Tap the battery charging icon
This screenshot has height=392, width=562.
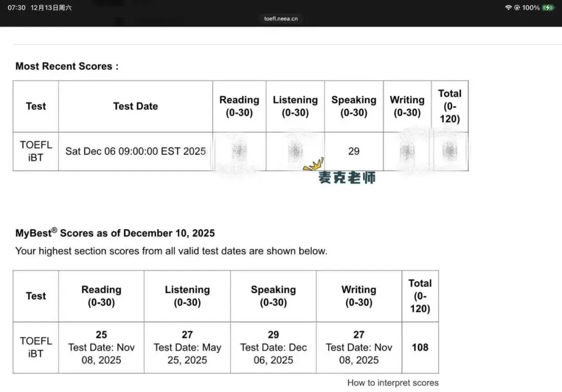tap(548, 7)
